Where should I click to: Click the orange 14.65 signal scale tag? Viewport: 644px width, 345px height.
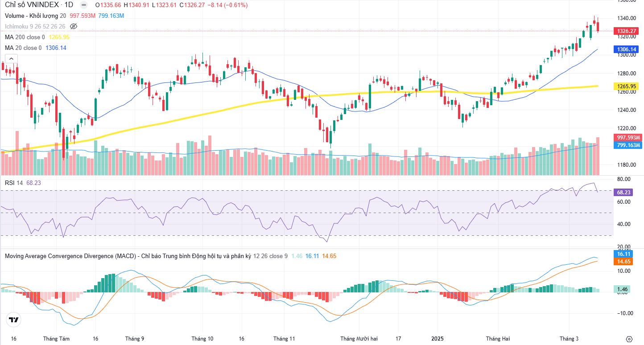point(623,262)
